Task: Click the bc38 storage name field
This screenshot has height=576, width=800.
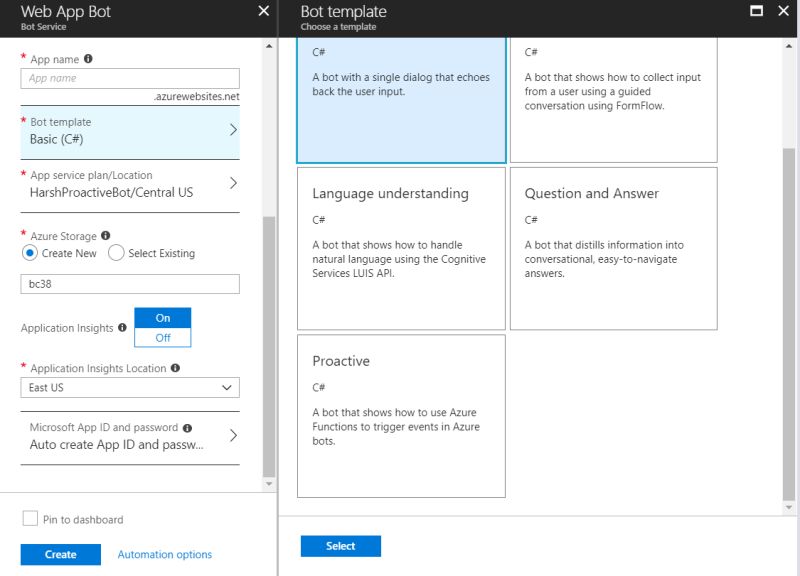Action: pos(130,284)
